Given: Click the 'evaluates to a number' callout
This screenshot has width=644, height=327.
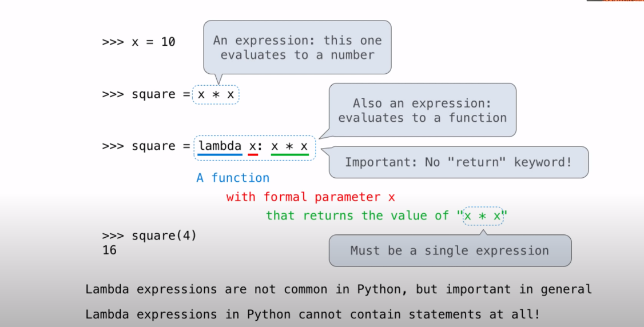Looking at the screenshot, I should pos(297,47).
